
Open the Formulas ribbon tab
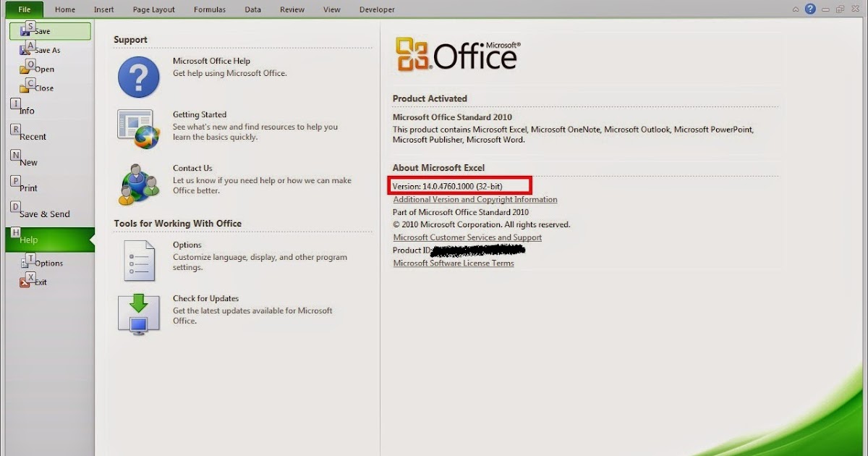pos(210,9)
